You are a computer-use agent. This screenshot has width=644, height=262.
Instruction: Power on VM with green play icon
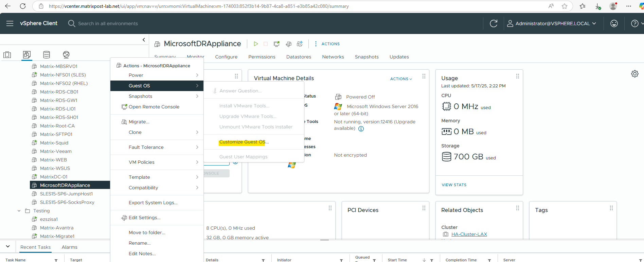coord(256,44)
